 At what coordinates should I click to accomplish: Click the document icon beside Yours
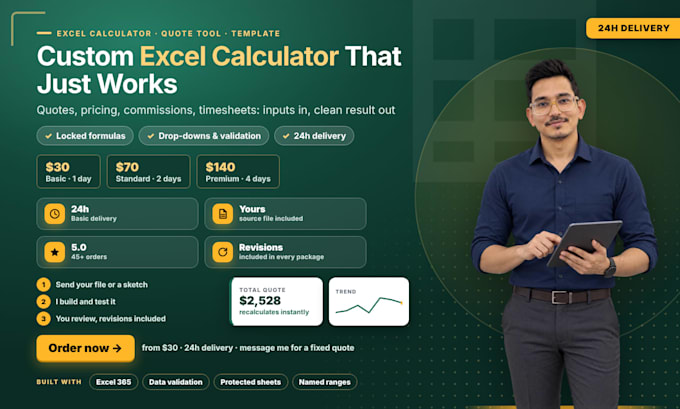tap(222, 214)
